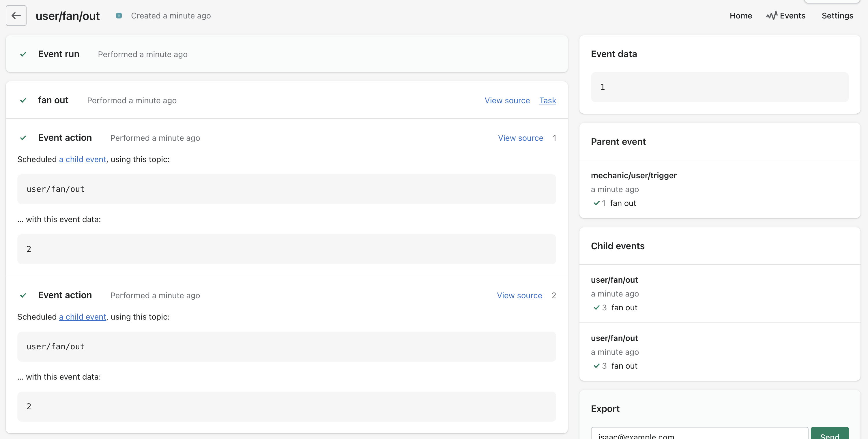Click the back arrow button
The image size is (868, 439).
coord(16,16)
